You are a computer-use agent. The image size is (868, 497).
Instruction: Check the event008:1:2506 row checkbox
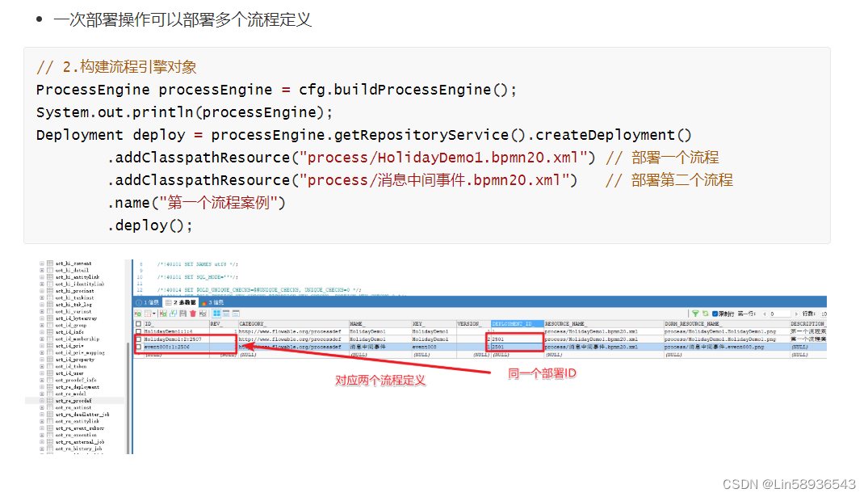coord(138,347)
